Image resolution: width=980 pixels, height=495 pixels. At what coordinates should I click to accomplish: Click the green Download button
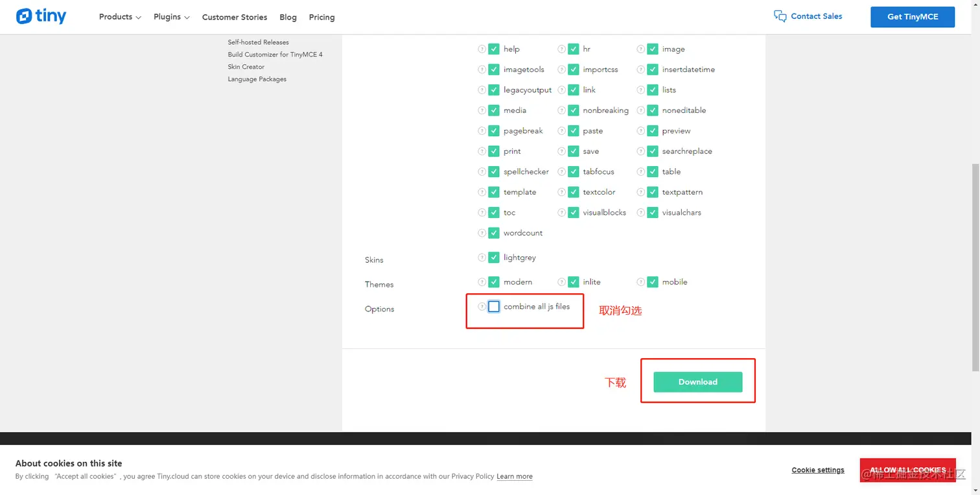click(x=697, y=382)
